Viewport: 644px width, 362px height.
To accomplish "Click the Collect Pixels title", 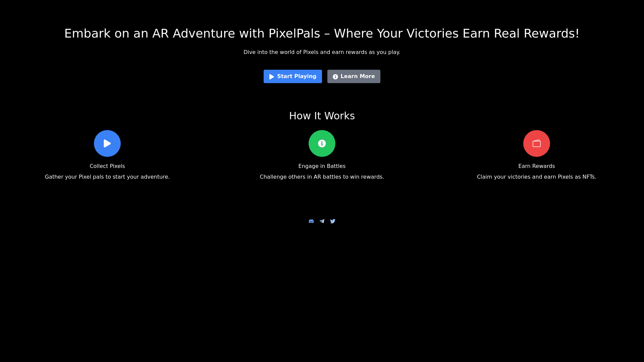I will click(x=107, y=166).
